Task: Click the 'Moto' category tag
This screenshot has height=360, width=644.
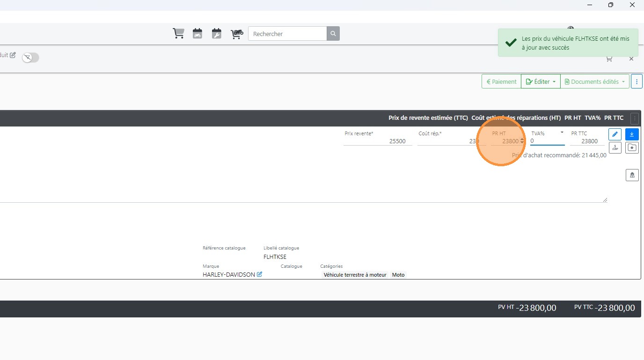Action: (x=398, y=275)
